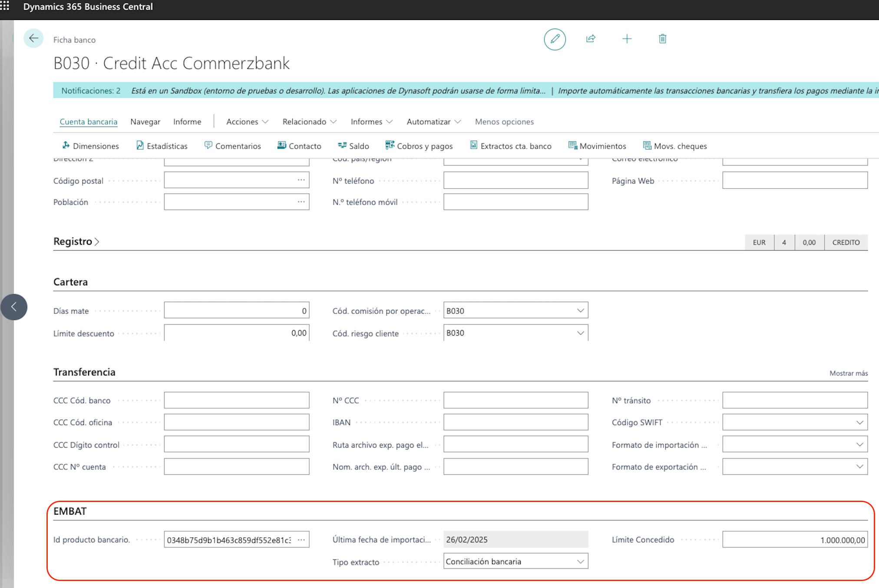Click the CCC Cód. banco field

(x=237, y=400)
